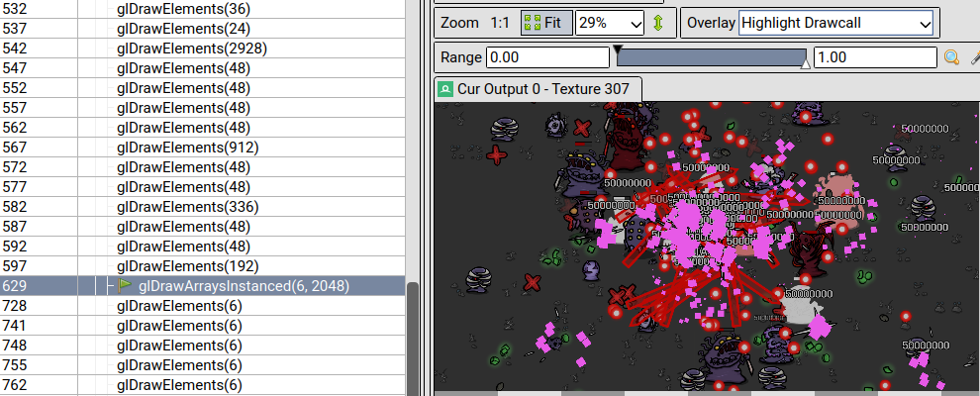This screenshot has height=396, width=980.
Task: Click the range maximum field 1.00
Action: click(875, 57)
